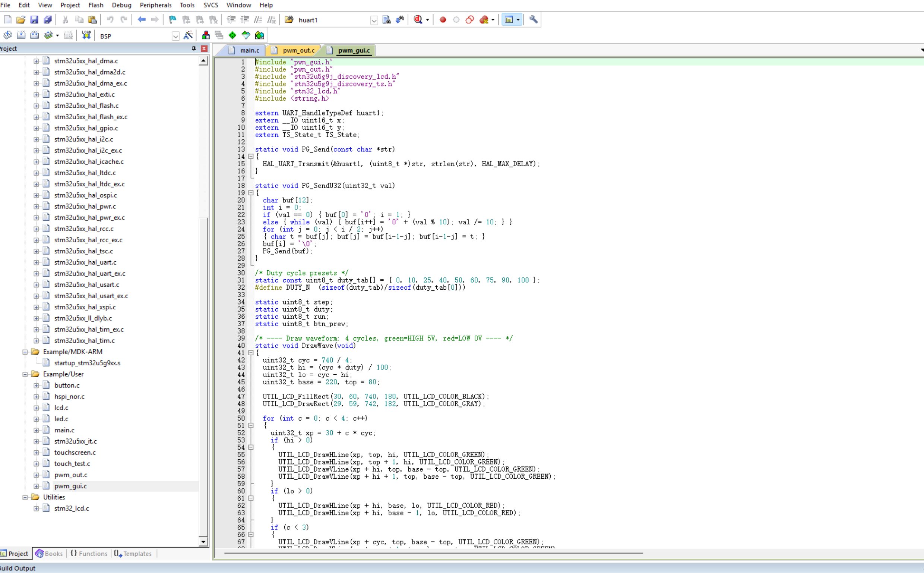
Task: Click the Save file toolbar icon
Action: pyautogui.click(x=34, y=20)
